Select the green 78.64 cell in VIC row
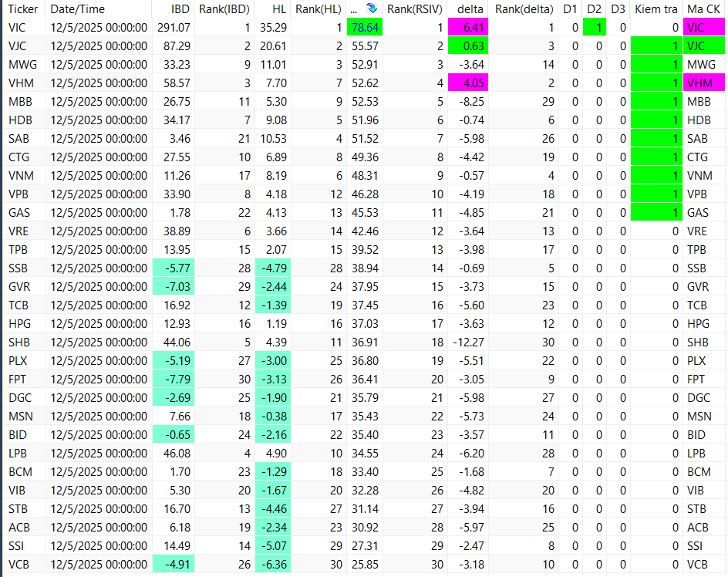Image resolution: width=728 pixels, height=577 pixels. [x=364, y=27]
